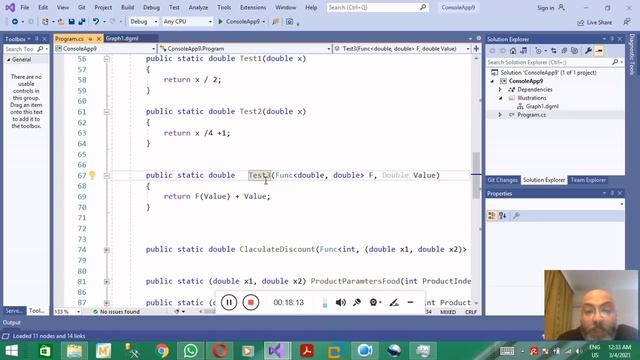Click the editor split window plus icon
This screenshot has width=640, height=360.
coord(476,49)
